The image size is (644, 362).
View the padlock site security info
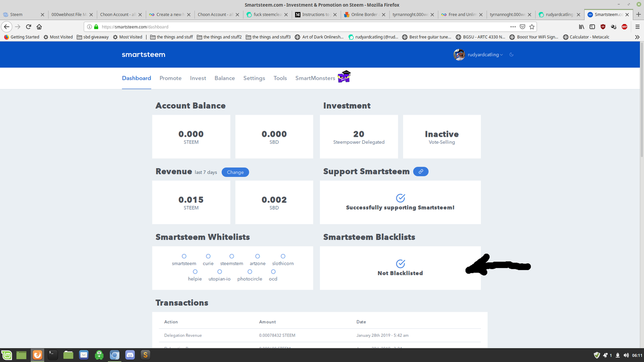[x=96, y=27]
